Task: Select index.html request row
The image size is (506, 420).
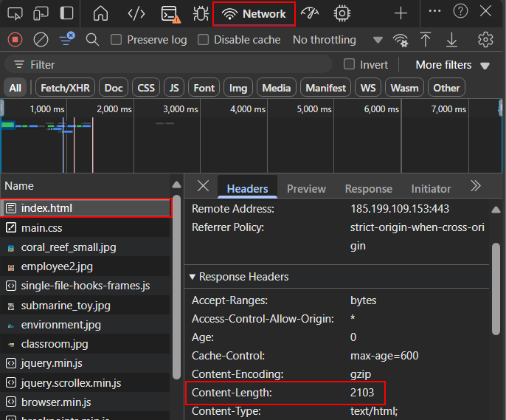Action: [86, 208]
